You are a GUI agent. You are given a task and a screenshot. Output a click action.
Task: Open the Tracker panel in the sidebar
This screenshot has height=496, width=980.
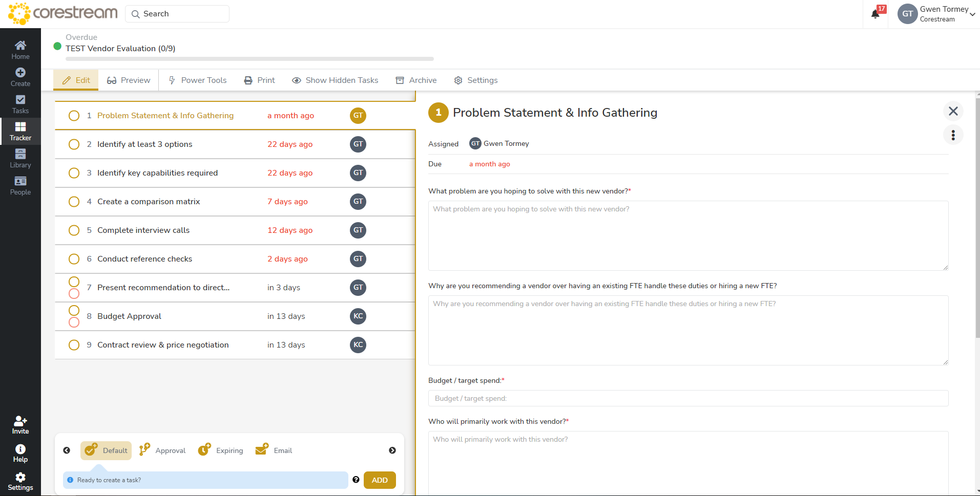[20, 132]
